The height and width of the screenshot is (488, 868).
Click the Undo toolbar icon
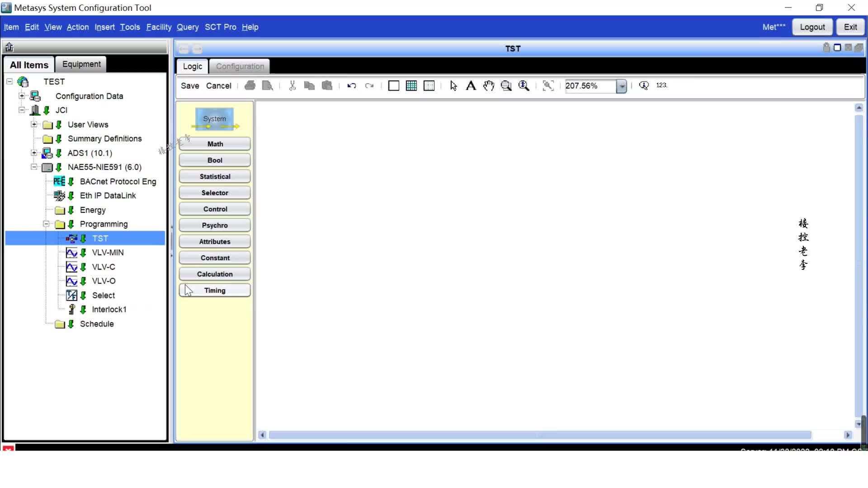352,86
